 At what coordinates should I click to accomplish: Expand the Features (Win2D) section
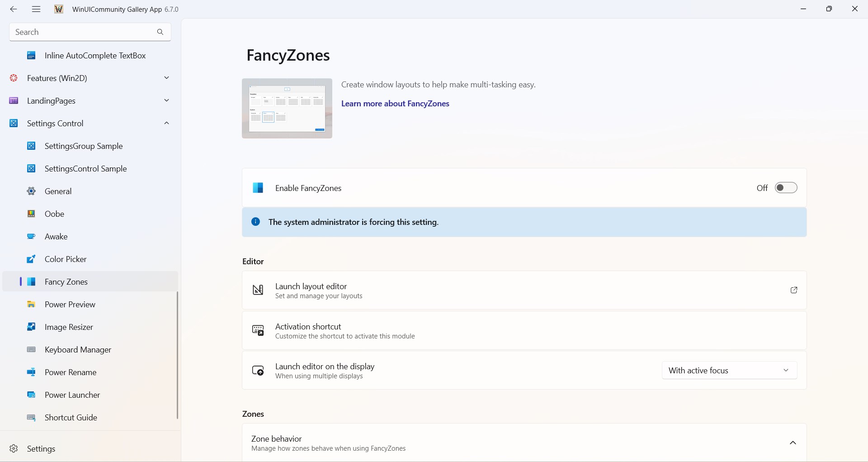coord(166,78)
